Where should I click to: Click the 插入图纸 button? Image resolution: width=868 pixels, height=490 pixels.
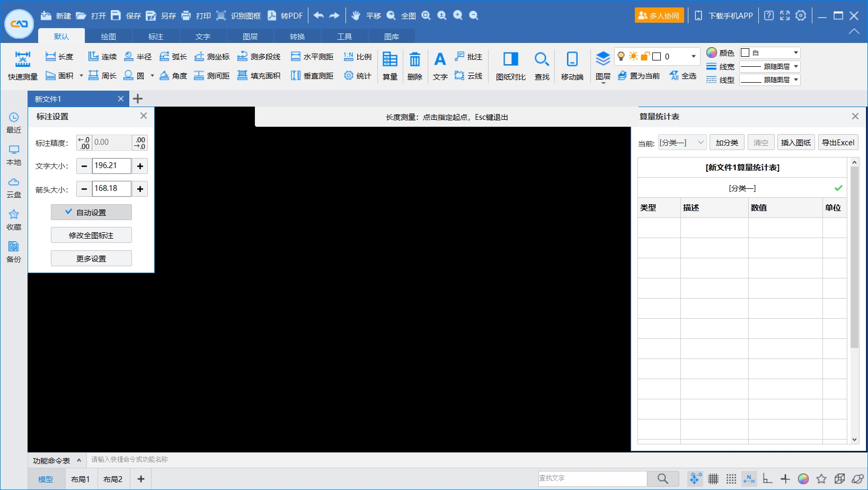796,143
